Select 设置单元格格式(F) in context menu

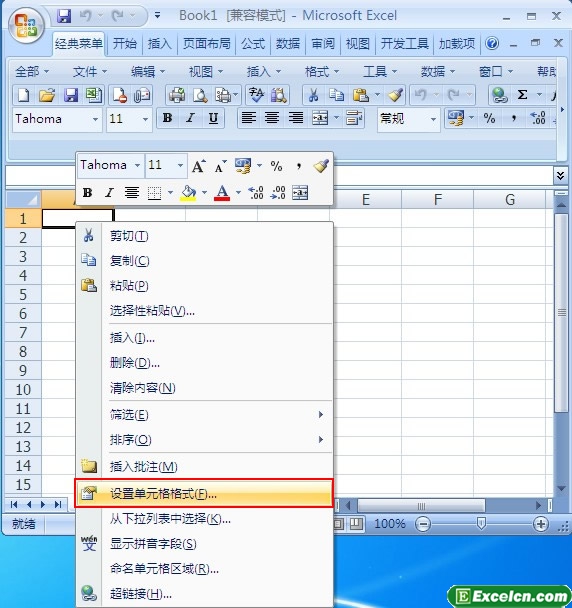204,494
